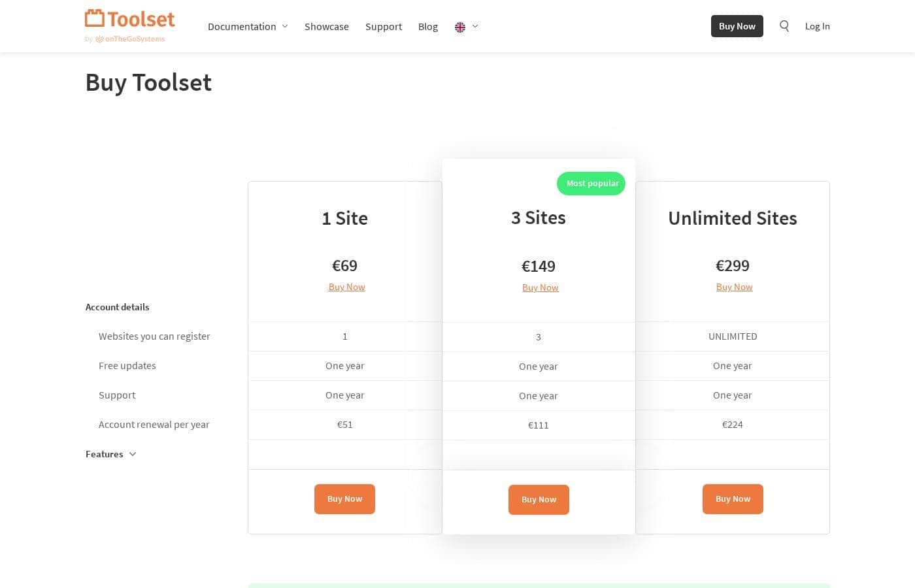This screenshot has height=588, width=915.
Task: Click orange Buy Now button for 3 Sites
Action: (539, 500)
